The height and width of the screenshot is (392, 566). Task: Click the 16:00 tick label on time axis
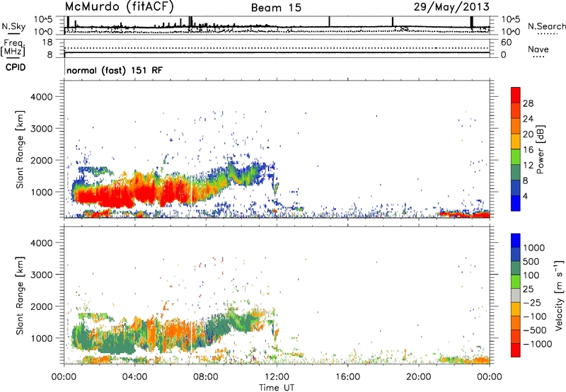pos(347,377)
